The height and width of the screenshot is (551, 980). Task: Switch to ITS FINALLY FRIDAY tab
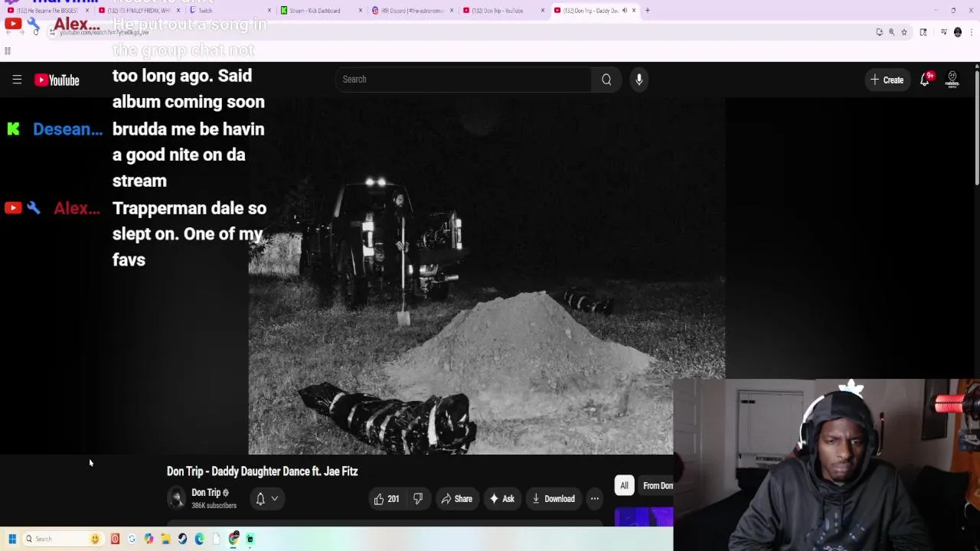click(x=138, y=11)
